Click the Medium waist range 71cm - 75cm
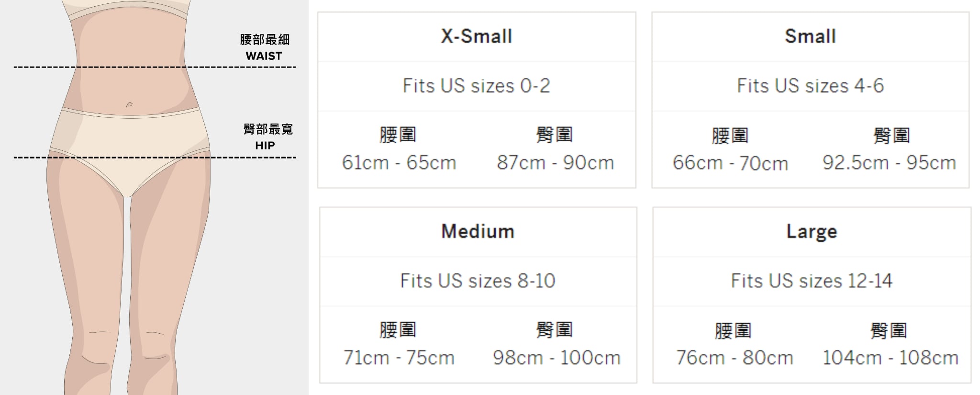The width and height of the screenshot is (980, 395). (399, 358)
